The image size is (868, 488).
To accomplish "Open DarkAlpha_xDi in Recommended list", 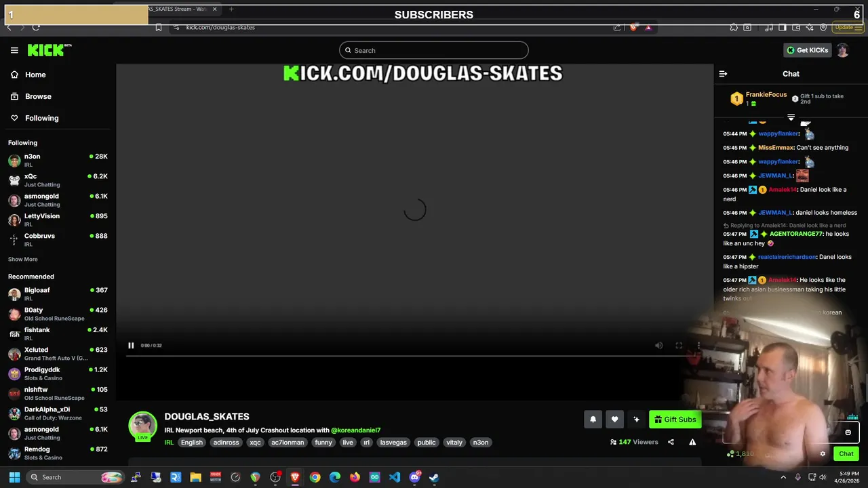I will click(58, 413).
